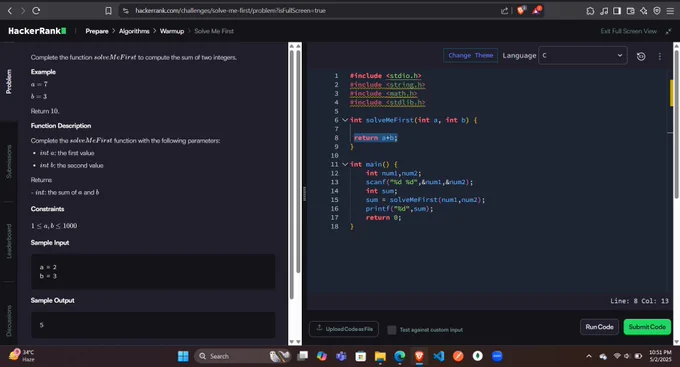
Task: Click the problem panel scrollbar up arrow
Action: click(292, 46)
